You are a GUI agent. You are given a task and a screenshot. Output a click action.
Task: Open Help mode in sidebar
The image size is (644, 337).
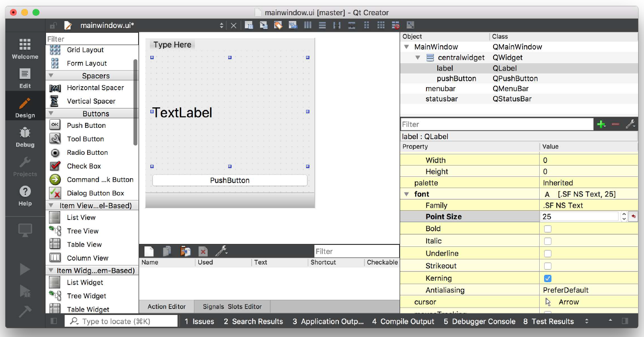pos(25,196)
